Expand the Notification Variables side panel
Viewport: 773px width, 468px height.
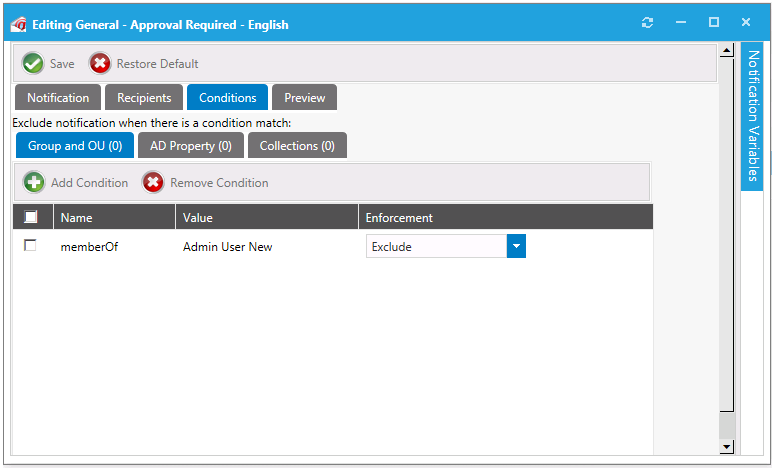click(752, 115)
